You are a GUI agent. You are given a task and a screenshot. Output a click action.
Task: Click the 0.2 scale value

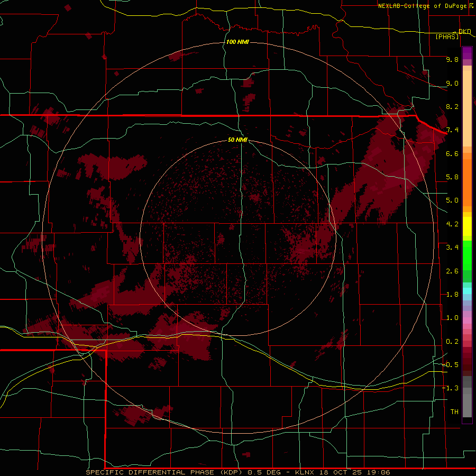coord(452,342)
